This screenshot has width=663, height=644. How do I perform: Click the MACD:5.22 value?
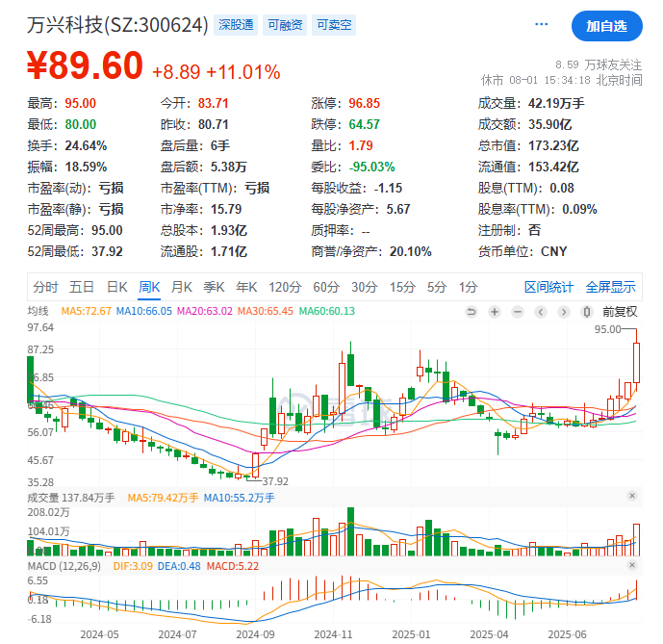click(233, 566)
